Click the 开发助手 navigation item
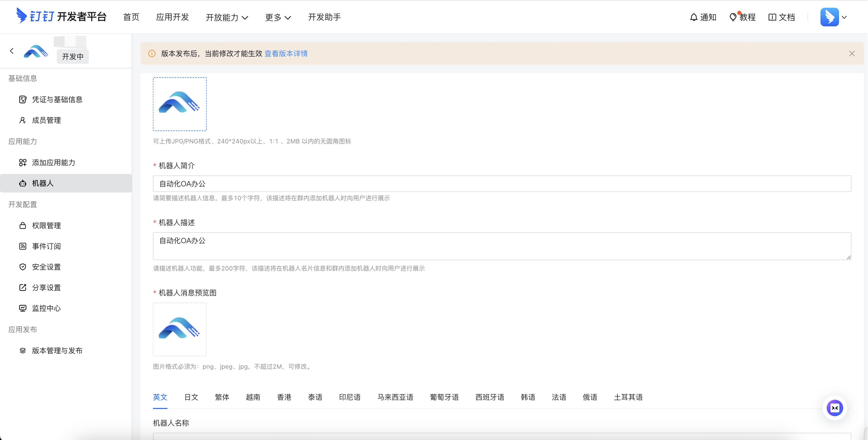This screenshot has width=868, height=440. point(324,17)
